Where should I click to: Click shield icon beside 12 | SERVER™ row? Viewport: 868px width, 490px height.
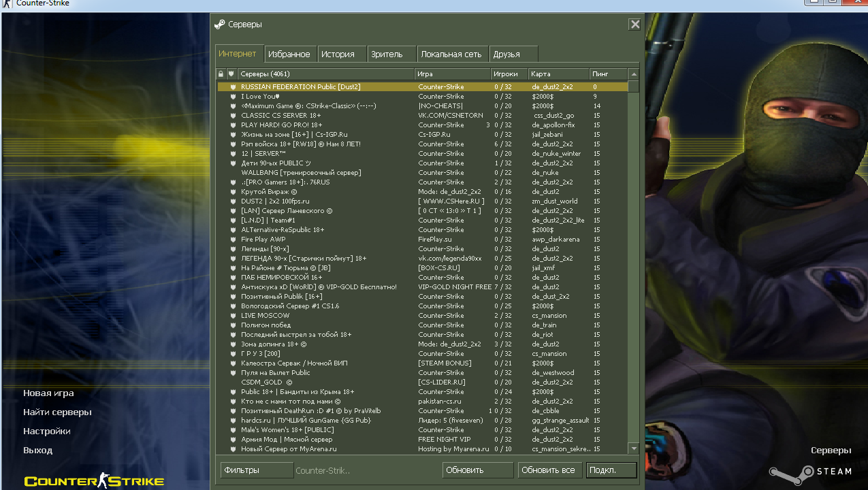point(233,154)
